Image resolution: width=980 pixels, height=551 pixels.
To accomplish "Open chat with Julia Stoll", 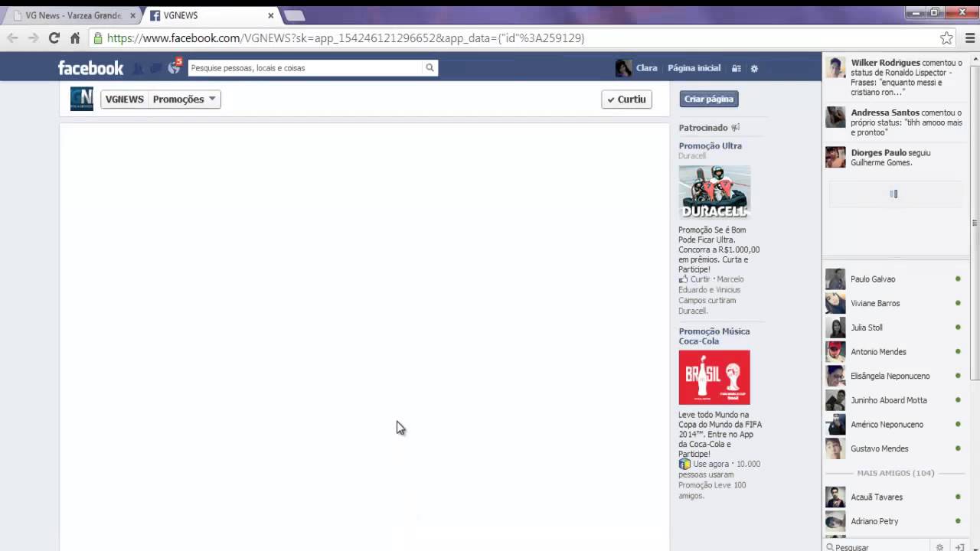I will click(x=894, y=328).
